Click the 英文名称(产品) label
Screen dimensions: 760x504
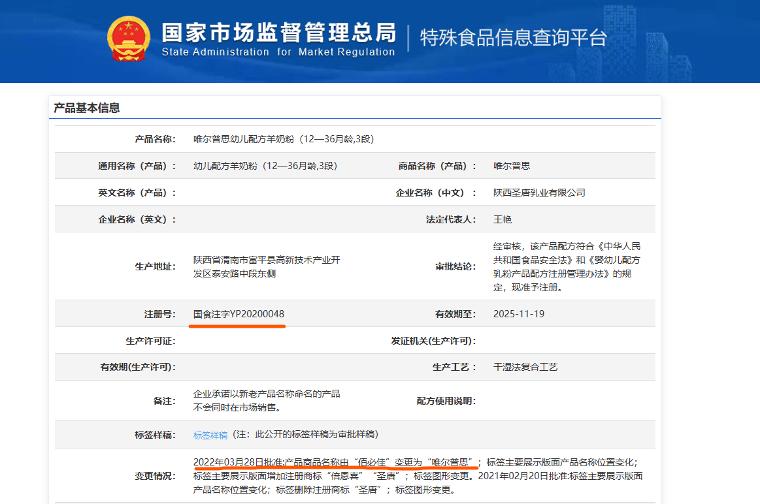(137, 192)
